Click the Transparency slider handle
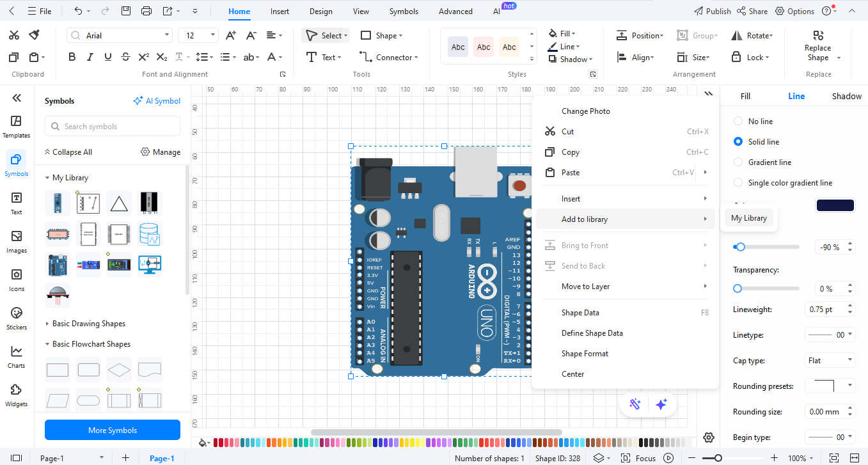This screenshot has width=868, height=465. [x=738, y=288]
